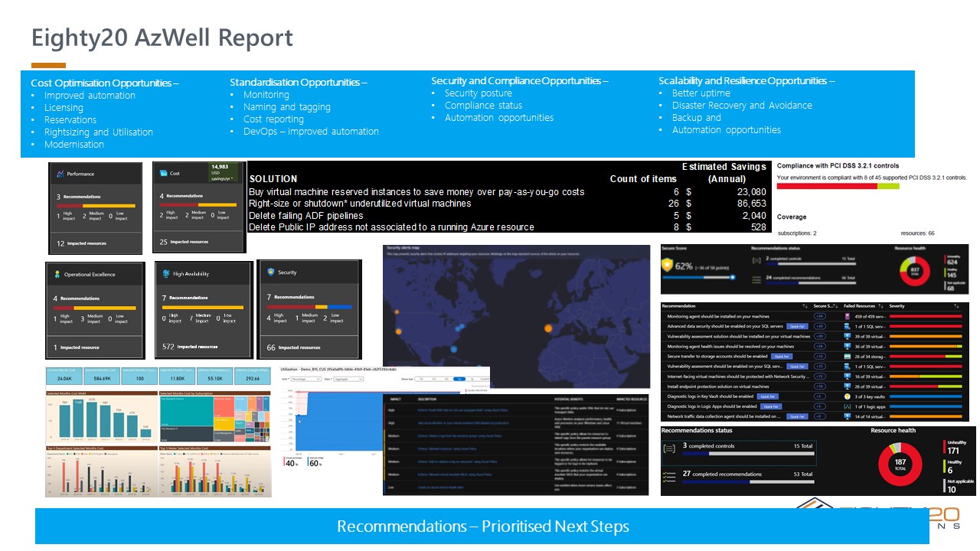Viewport: 980px width, 551px height.
Task: Click the storage icon next to '26 of 34 storag'
Action: (848, 357)
